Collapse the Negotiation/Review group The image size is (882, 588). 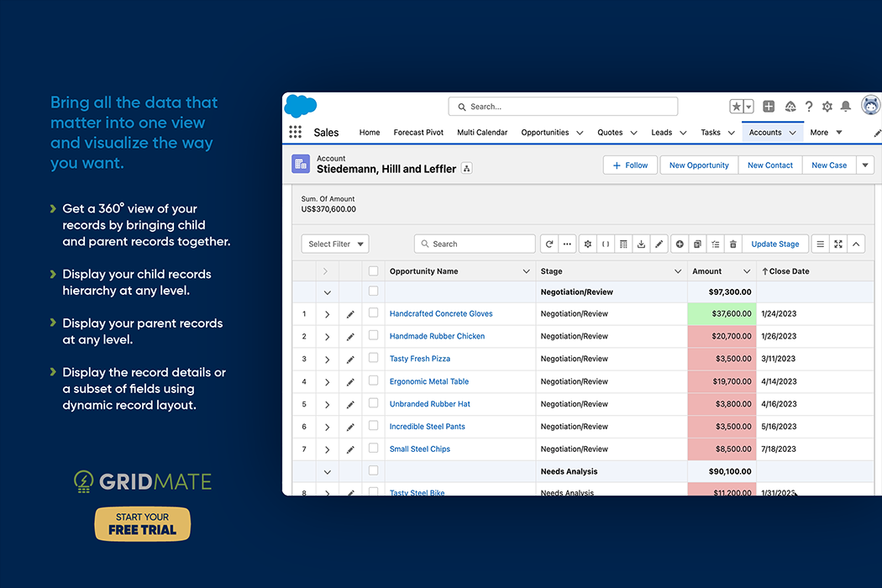tap(328, 293)
